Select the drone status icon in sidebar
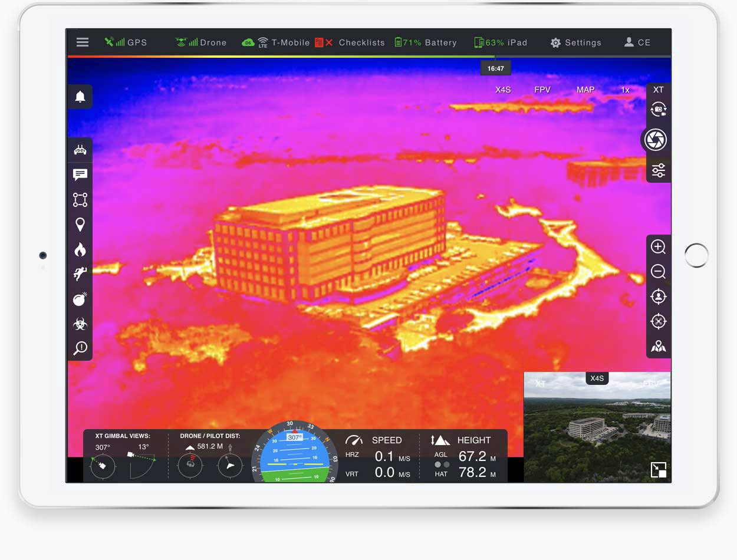The image size is (737, 560). [80, 149]
